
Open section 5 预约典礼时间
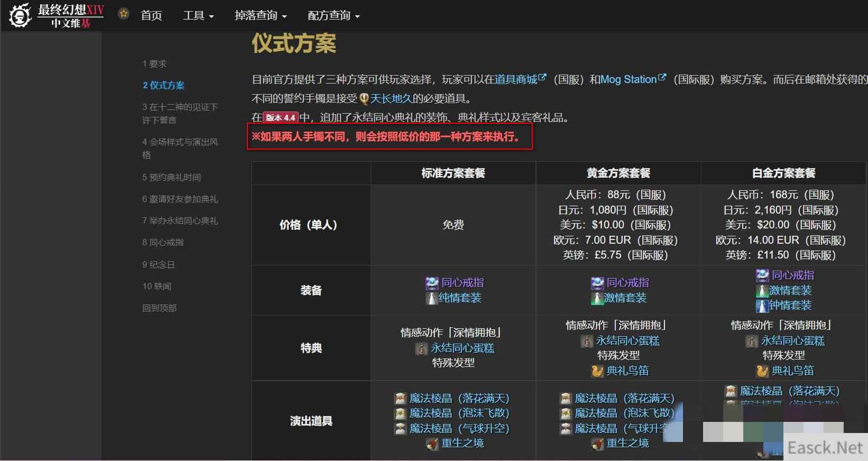click(x=171, y=177)
